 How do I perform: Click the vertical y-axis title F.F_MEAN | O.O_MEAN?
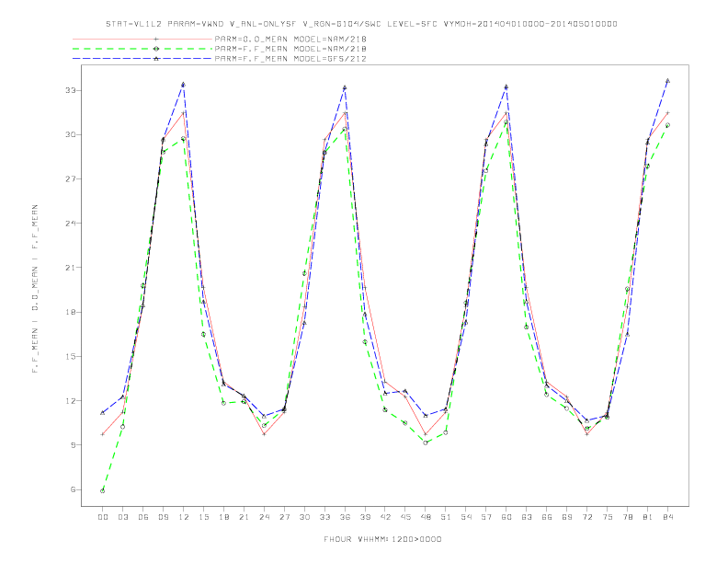coord(35,289)
